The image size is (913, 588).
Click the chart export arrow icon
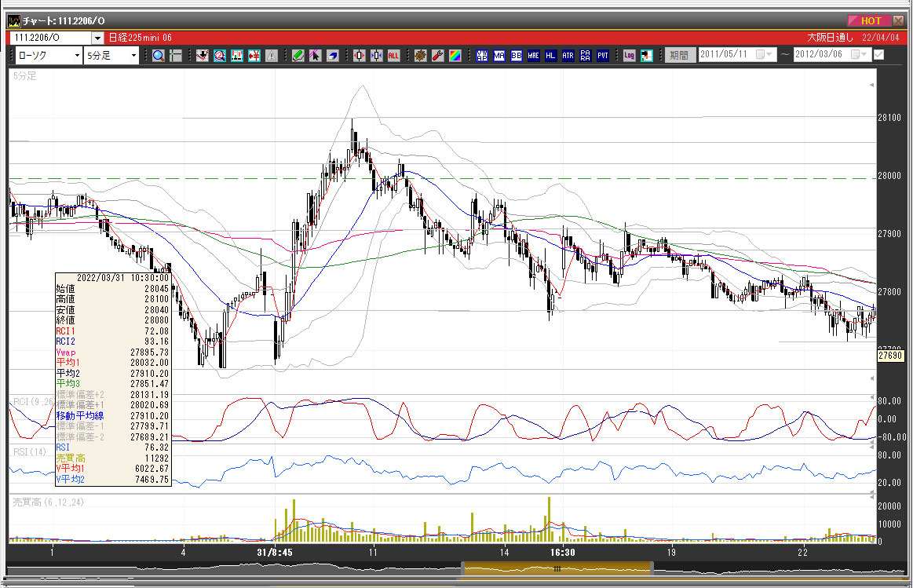click(646, 55)
